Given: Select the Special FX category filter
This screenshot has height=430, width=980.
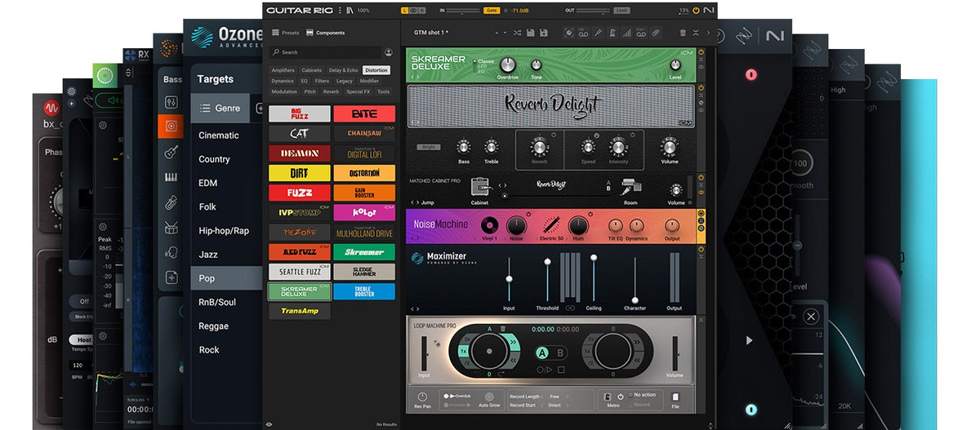Looking at the screenshot, I should (359, 92).
